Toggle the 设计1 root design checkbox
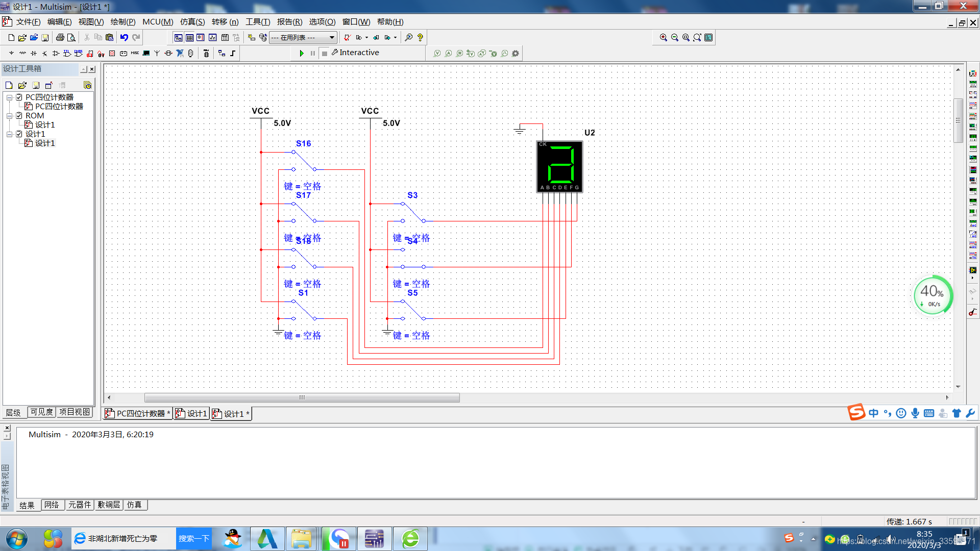Viewport: 980px width, 551px height. tap(19, 134)
